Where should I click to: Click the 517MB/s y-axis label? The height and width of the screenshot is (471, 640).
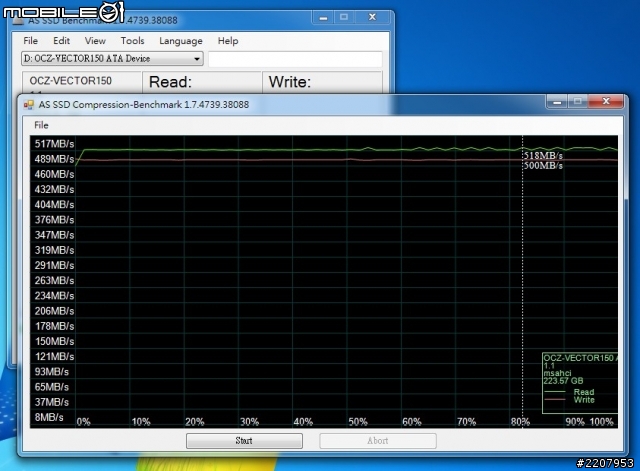pos(54,144)
